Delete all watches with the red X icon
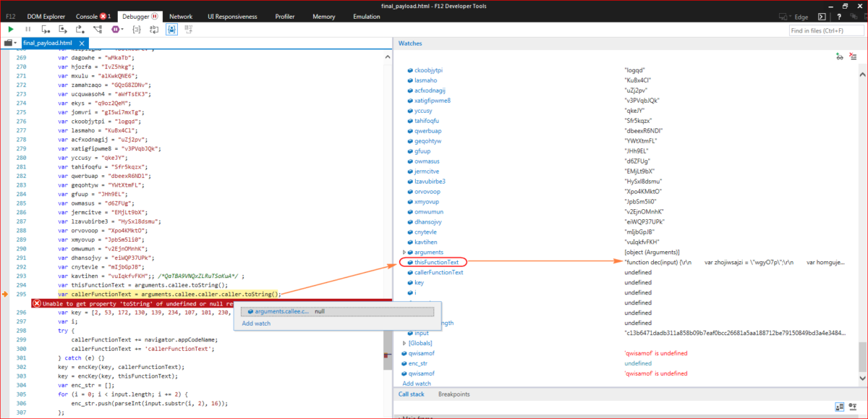868x419 pixels. coord(853,56)
